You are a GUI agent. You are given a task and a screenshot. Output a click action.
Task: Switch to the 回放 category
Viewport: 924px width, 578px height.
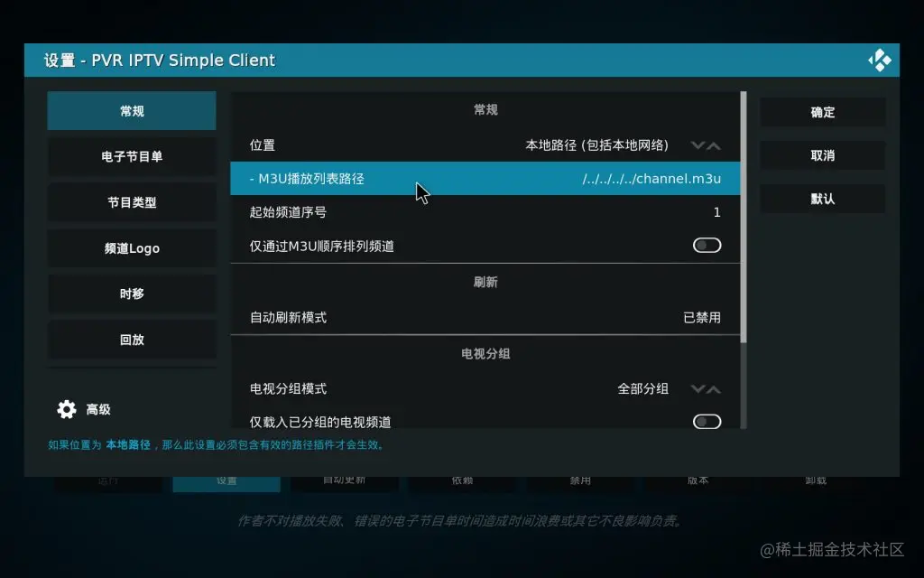coord(132,340)
